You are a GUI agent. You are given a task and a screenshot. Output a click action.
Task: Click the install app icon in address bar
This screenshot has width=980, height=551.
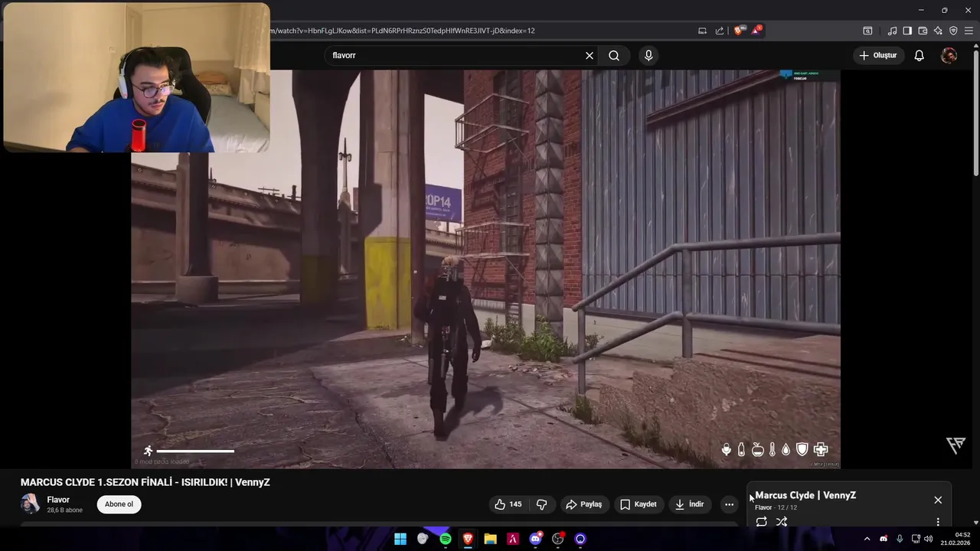pos(702,31)
